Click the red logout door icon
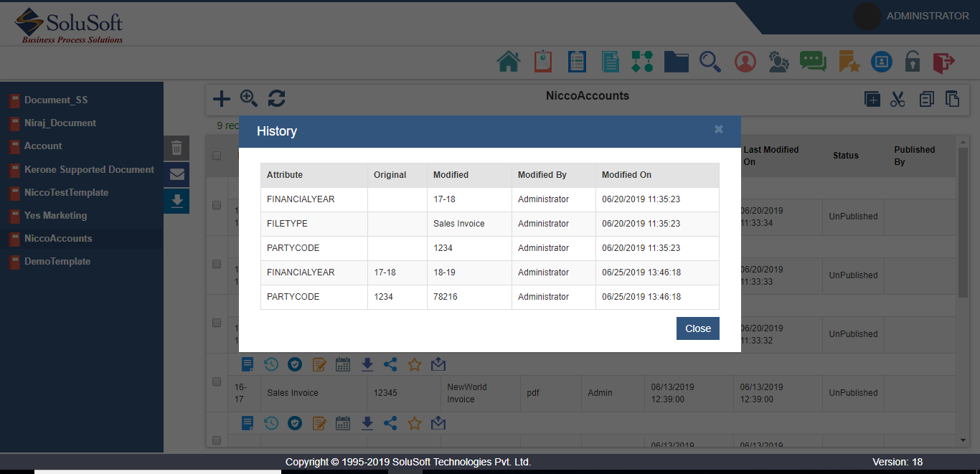The image size is (980, 474). tap(943, 62)
